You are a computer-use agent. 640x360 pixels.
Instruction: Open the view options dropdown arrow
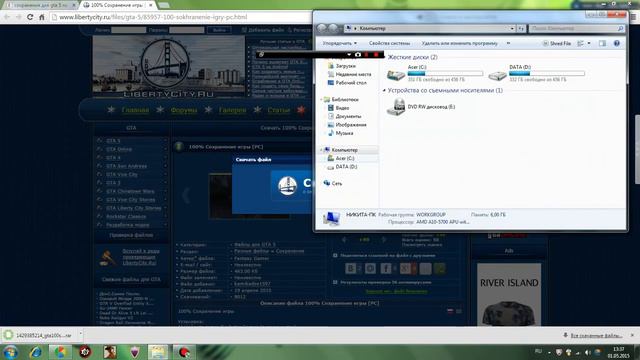(589, 43)
